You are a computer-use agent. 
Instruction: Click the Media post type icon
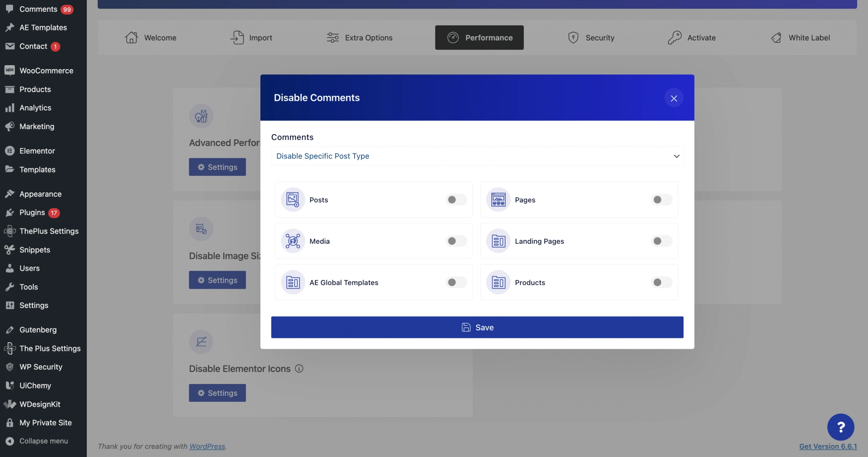(293, 241)
